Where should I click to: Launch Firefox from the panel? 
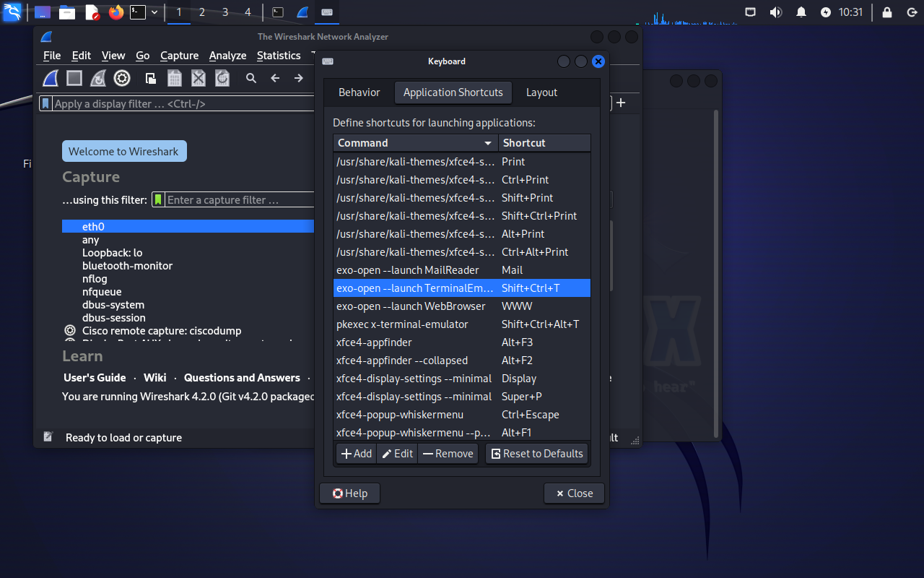pos(116,12)
